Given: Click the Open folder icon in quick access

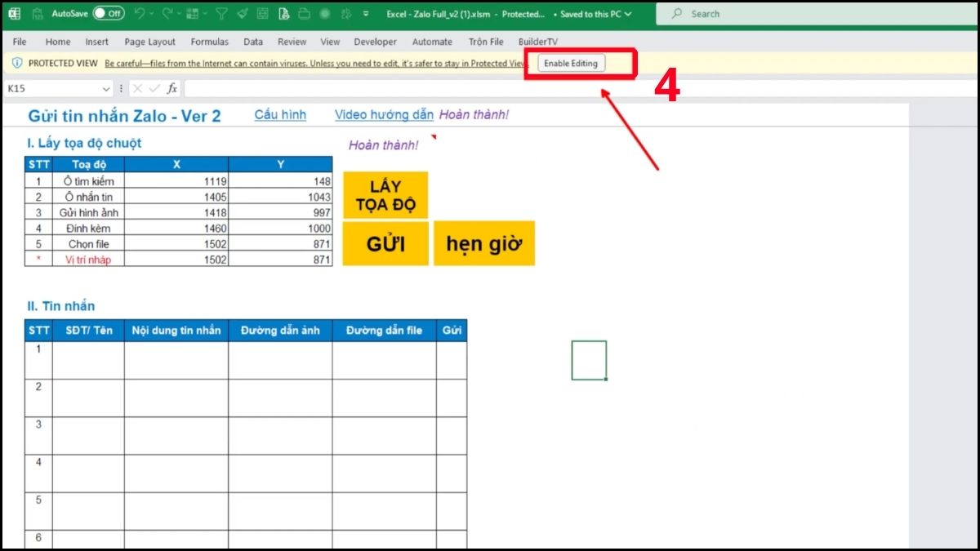Looking at the screenshot, I should tap(304, 14).
